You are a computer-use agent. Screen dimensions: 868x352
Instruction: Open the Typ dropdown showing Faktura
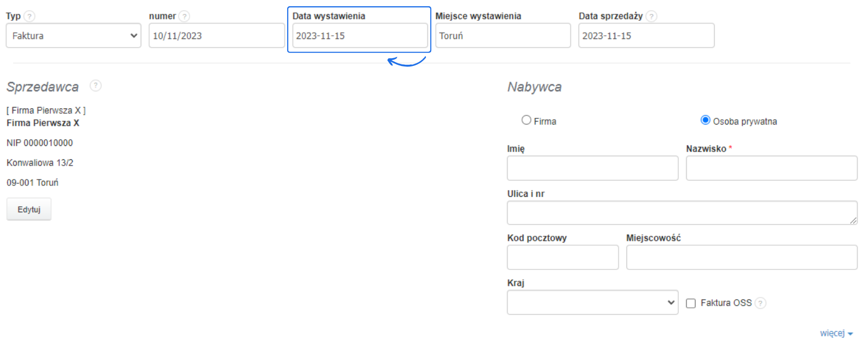point(74,35)
